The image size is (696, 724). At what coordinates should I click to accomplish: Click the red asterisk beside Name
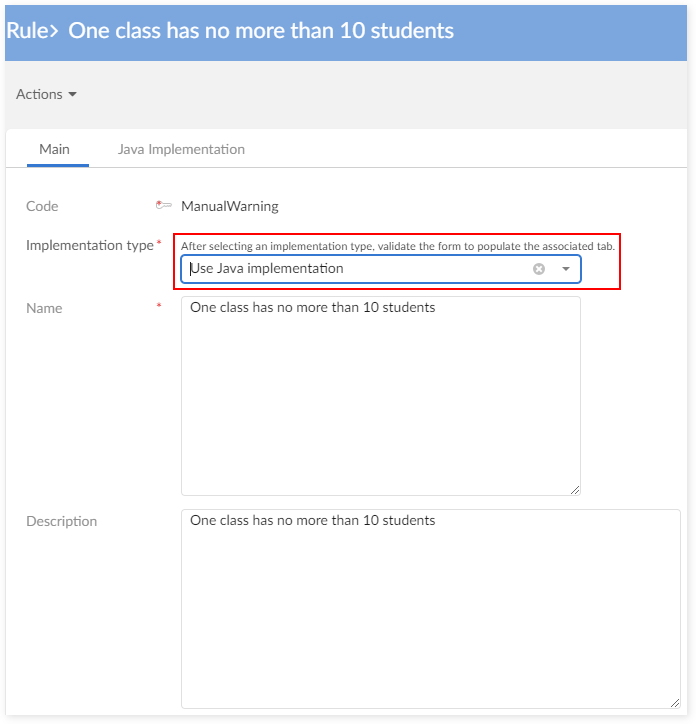159,306
